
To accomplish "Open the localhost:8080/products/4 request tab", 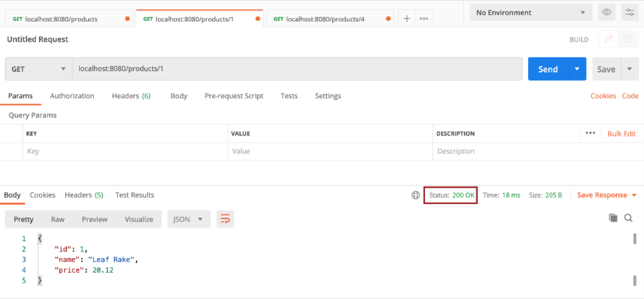I will pyautogui.click(x=325, y=19).
